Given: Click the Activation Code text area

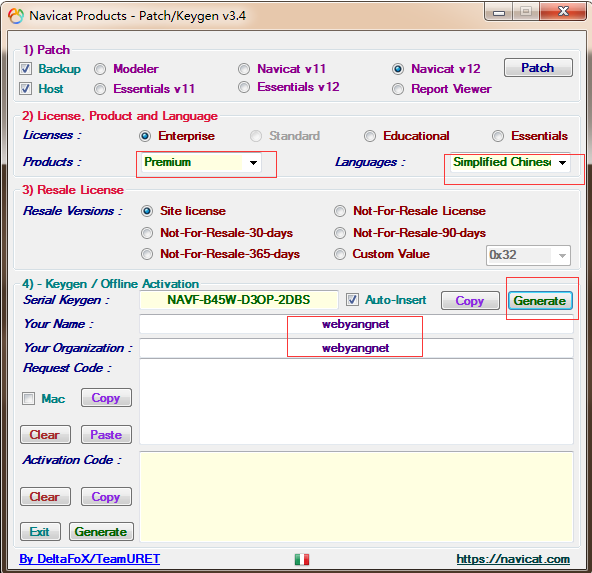Looking at the screenshot, I should (x=356, y=497).
